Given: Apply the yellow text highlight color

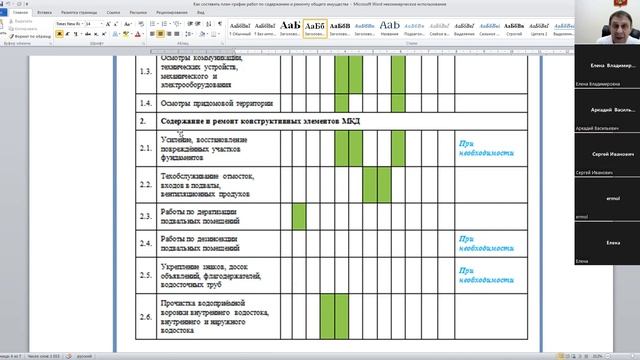Looking at the screenshot, I should click(125, 34).
